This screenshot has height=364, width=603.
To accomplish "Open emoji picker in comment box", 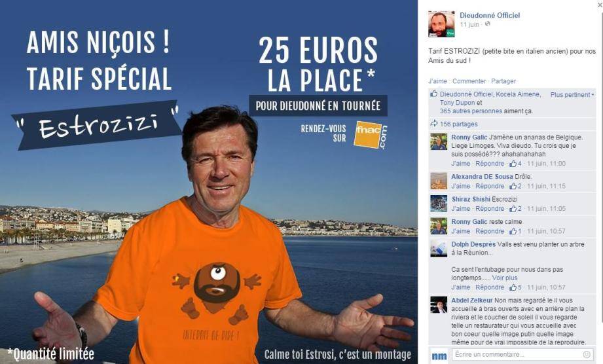I will pos(587,354).
